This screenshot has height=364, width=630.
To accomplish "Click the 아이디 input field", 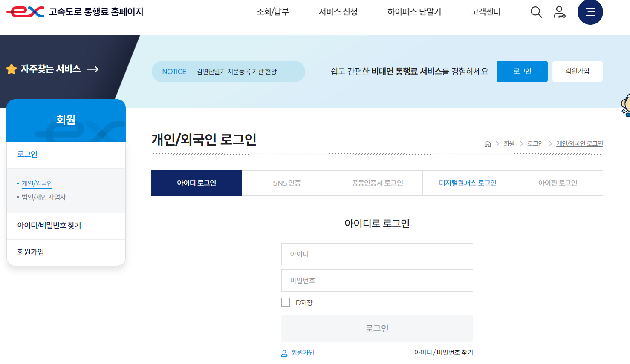I will 377,254.
